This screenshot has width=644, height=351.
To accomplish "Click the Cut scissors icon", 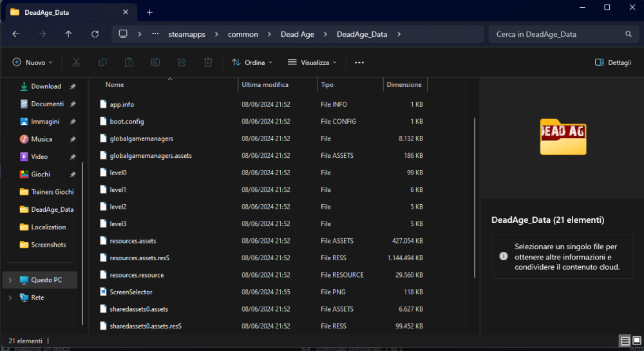I will [77, 62].
